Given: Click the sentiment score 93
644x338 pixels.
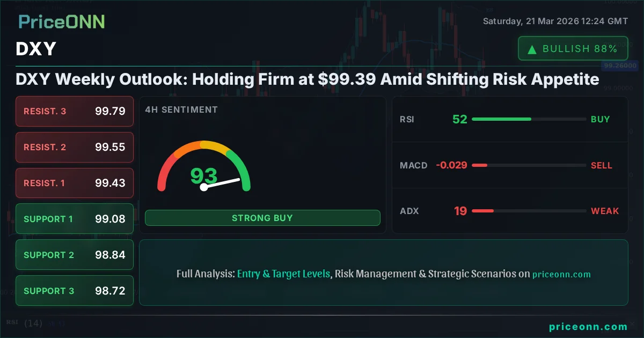Looking at the screenshot, I should coord(204,175).
